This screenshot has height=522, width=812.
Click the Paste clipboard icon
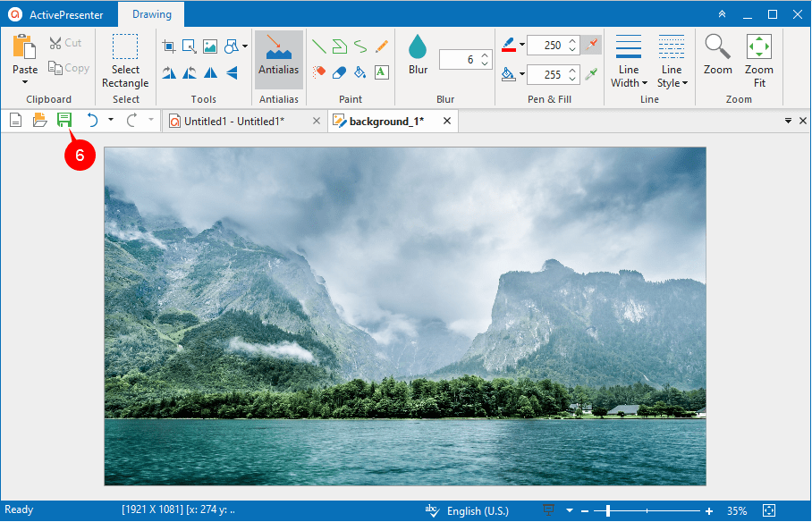tap(25, 47)
